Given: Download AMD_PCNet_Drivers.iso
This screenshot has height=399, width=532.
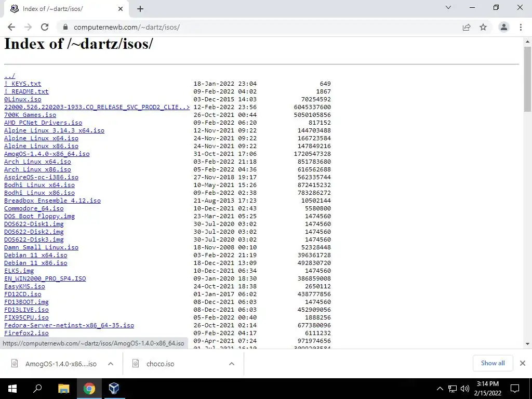Looking at the screenshot, I should (x=43, y=123).
